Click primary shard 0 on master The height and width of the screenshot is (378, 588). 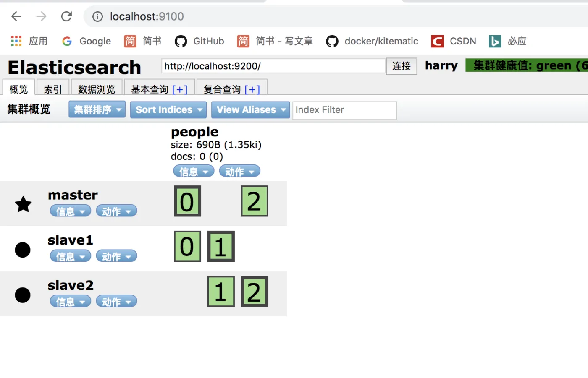tap(187, 201)
